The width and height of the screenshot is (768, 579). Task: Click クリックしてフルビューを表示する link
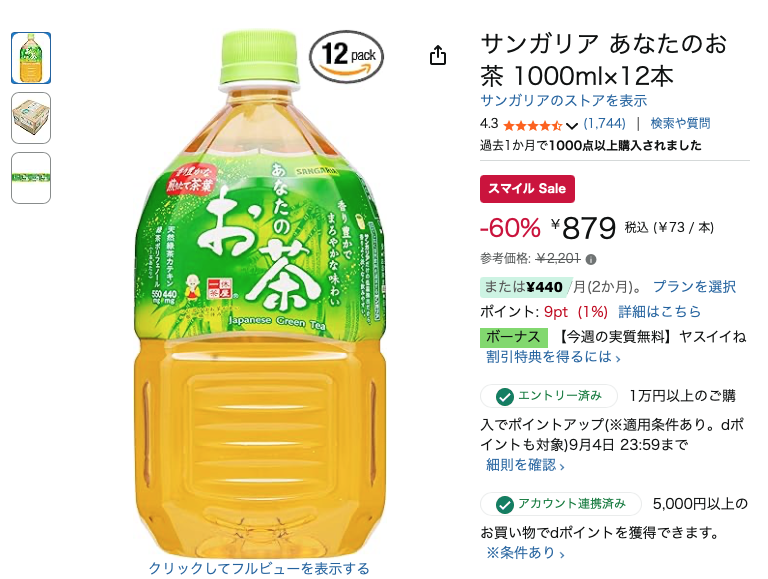click(259, 568)
